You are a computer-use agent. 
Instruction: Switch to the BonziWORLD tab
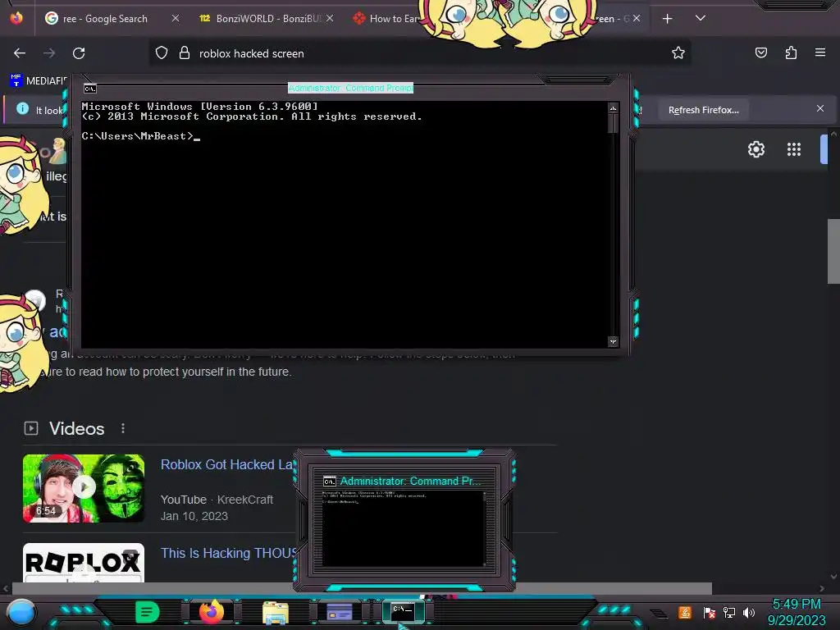tap(267, 19)
